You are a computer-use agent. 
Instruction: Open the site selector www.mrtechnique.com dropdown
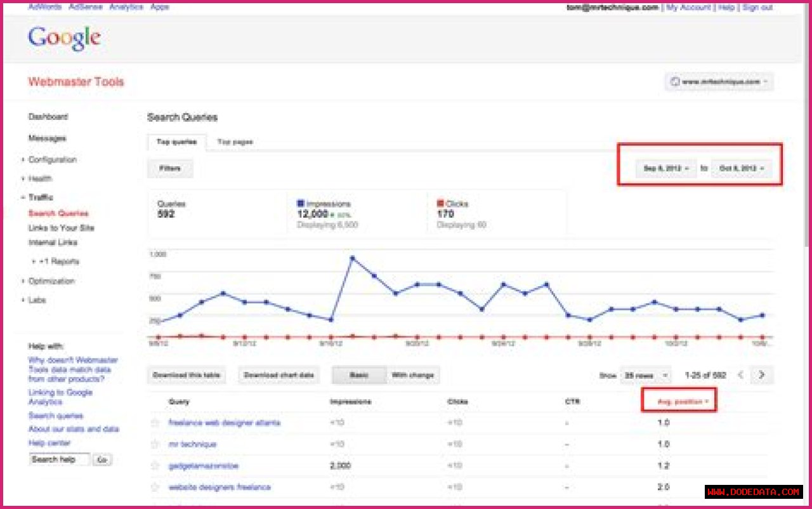(x=719, y=82)
